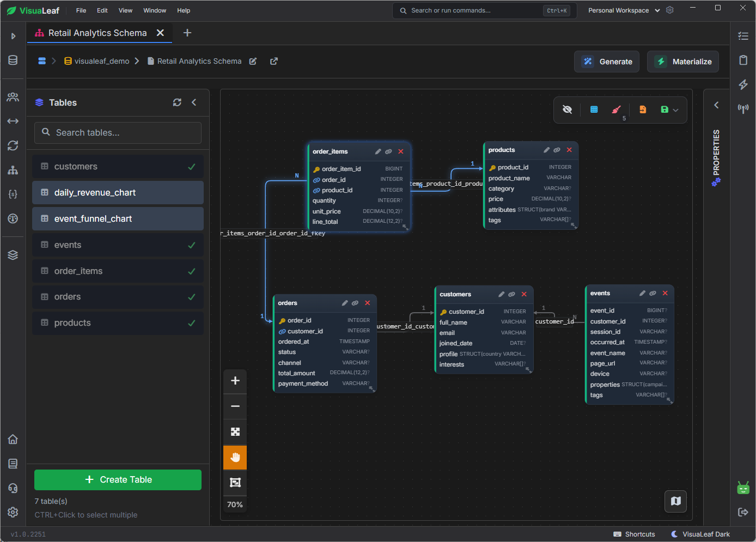
Task: Open the Personal Workspace dropdown
Action: click(x=624, y=10)
